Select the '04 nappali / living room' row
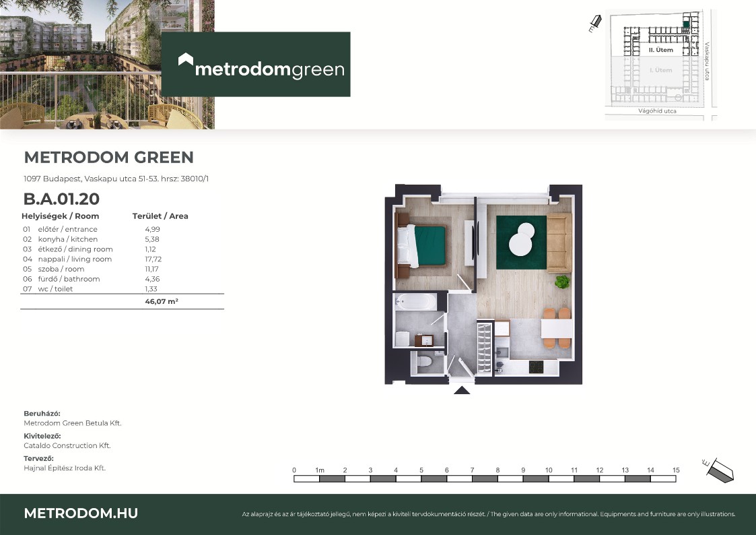756x535 pixels. point(92,259)
